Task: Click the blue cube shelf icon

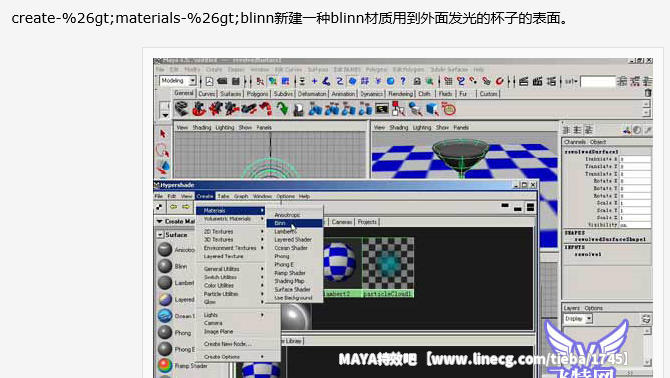Action: coord(432,109)
